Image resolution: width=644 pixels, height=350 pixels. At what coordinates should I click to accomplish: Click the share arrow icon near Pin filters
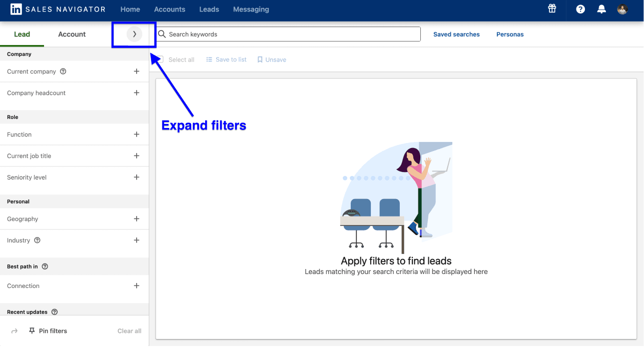tap(14, 330)
